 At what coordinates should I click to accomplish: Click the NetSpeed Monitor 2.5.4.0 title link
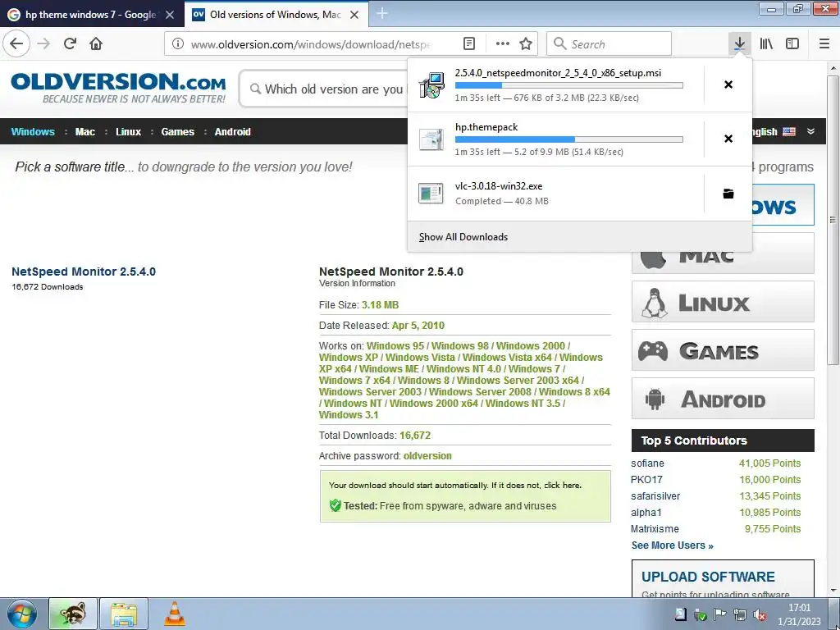[x=84, y=272]
